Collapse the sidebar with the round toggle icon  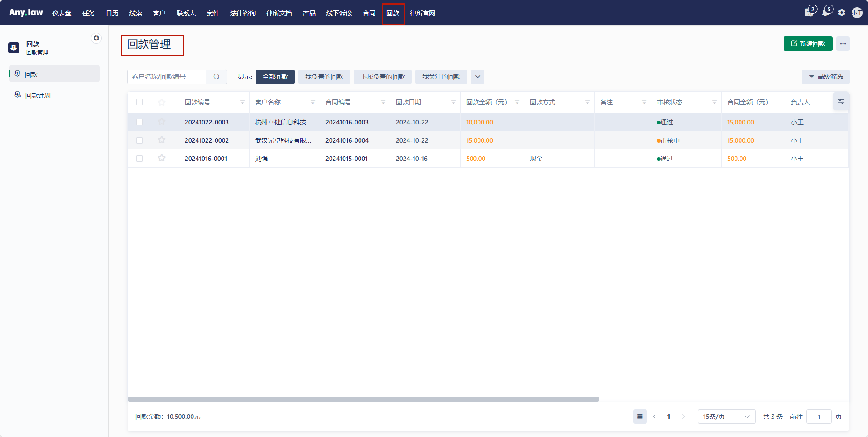[x=96, y=38]
